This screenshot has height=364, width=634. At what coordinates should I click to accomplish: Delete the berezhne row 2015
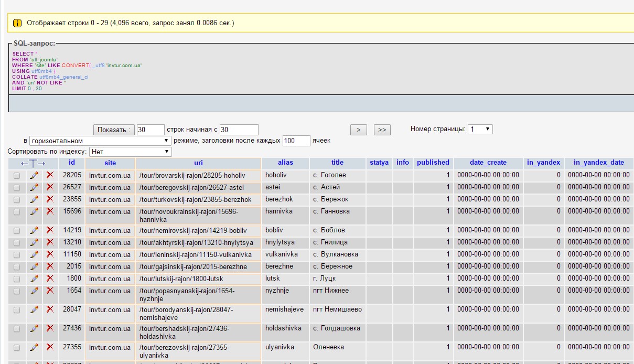(x=50, y=266)
